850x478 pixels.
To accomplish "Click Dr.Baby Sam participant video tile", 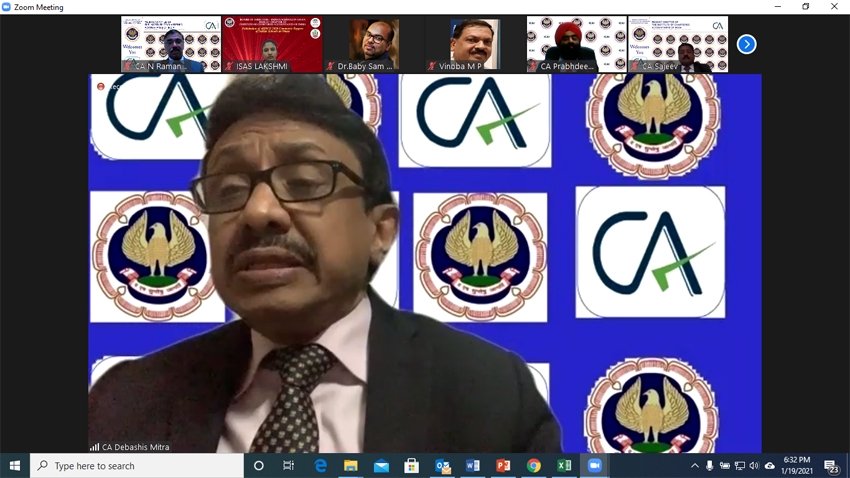I will [x=373, y=44].
